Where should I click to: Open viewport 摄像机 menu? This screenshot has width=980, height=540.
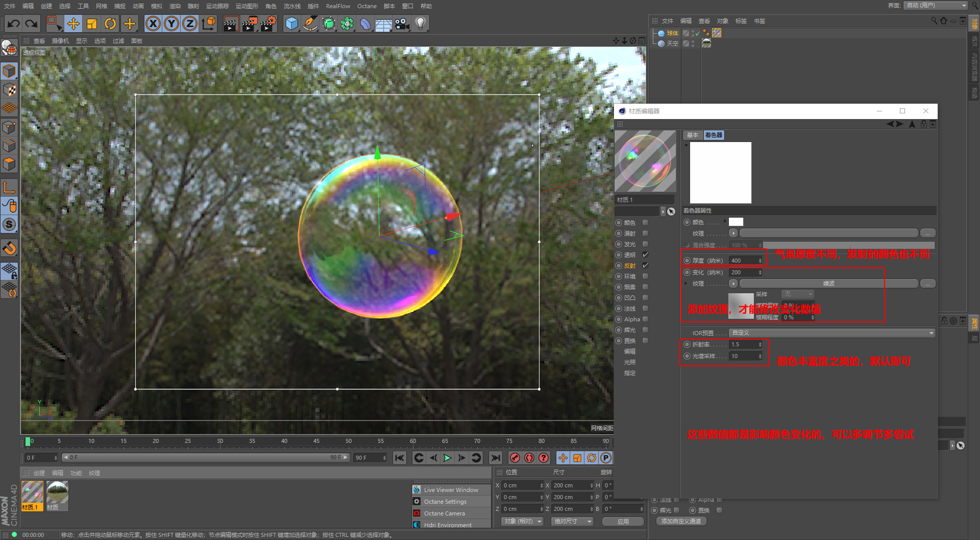tap(60, 41)
